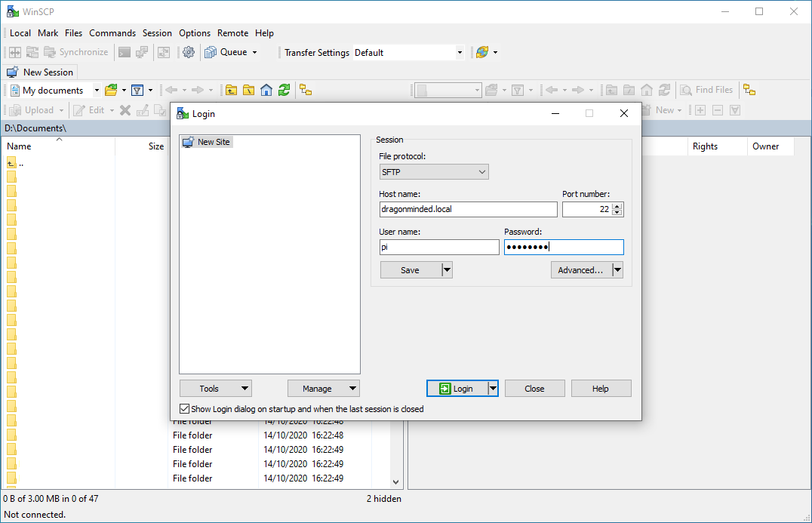Image resolution: width=812 pixels, height=523 pixels.
Task: Open the Local menu
Action: [20, 33]
